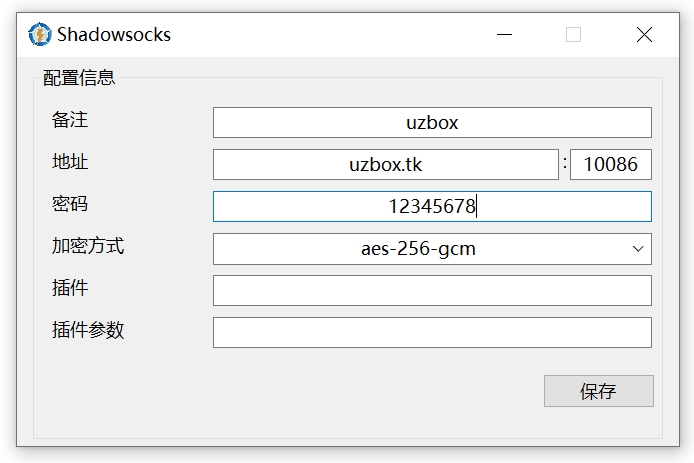The image size is (694, 463).
Task: Expand the encryption method chevron arrow
Action: pos(638,249)
